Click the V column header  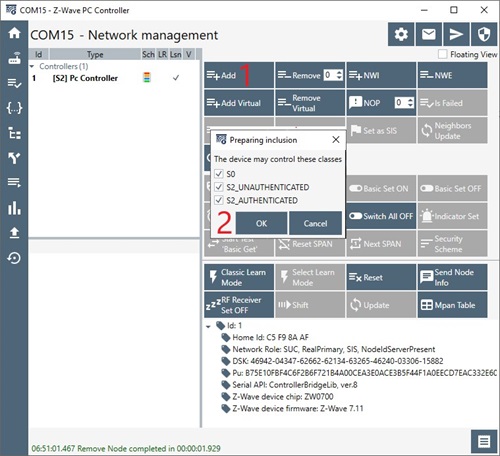[x=189, y=54]
